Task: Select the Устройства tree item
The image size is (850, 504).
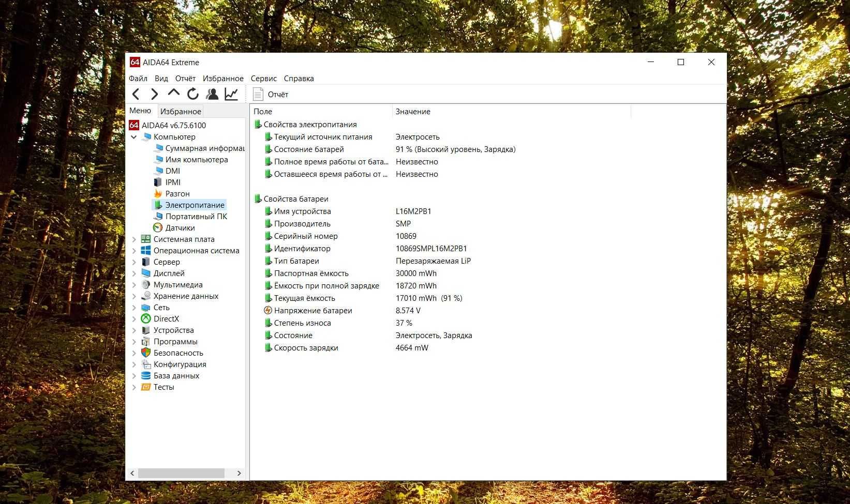Action: click(173, 330)
